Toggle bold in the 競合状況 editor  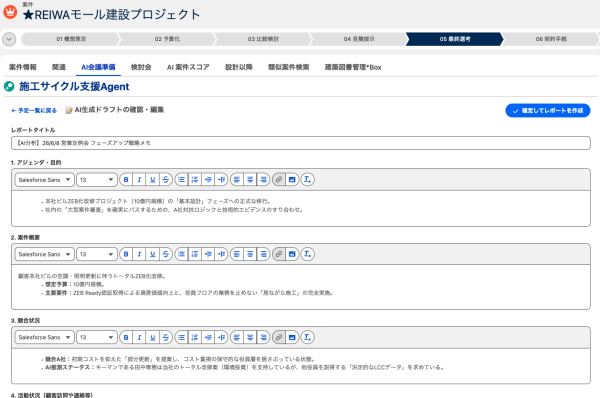(x=126, y=338)
